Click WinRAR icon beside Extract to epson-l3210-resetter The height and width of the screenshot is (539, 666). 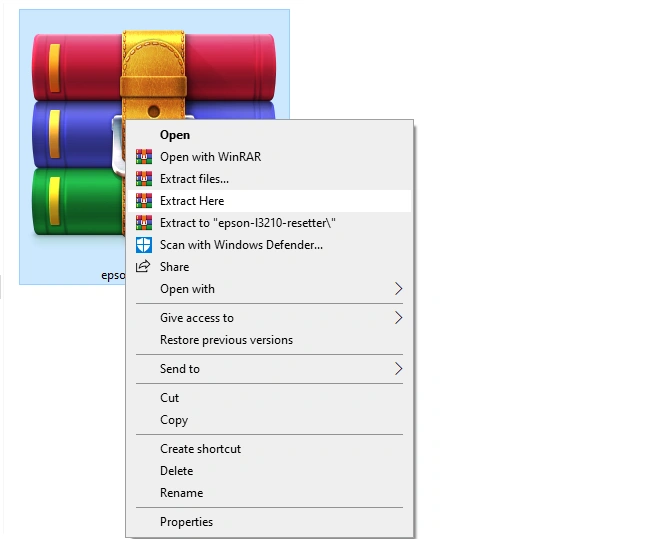point(144,223)
